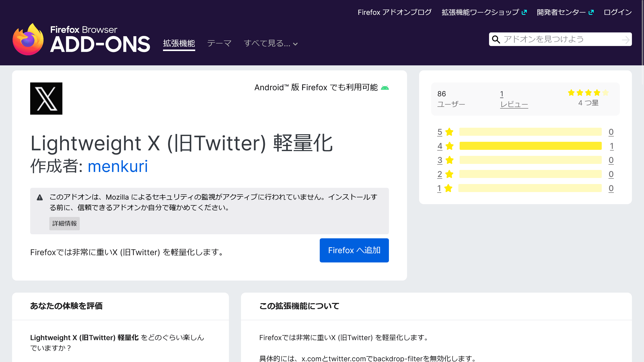The image size is (644, 362).
Task: Open the 拡張機能 tab
Action: pos(179,43)
